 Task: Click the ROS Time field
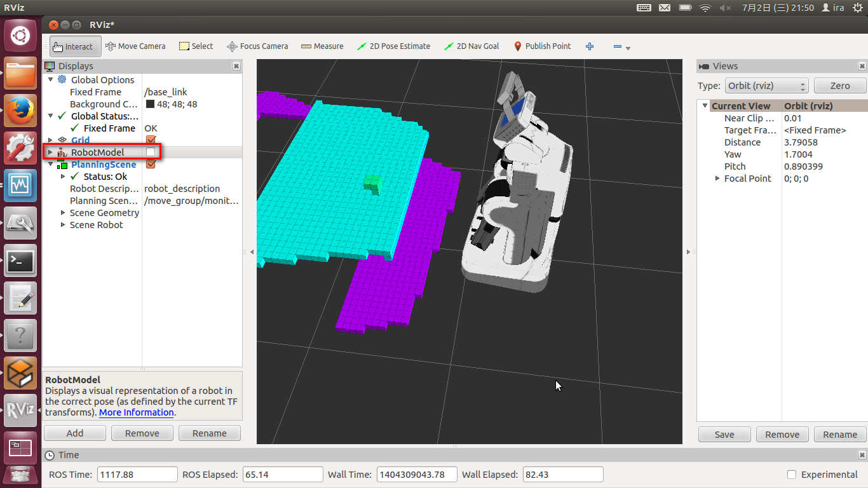[137, 475]
